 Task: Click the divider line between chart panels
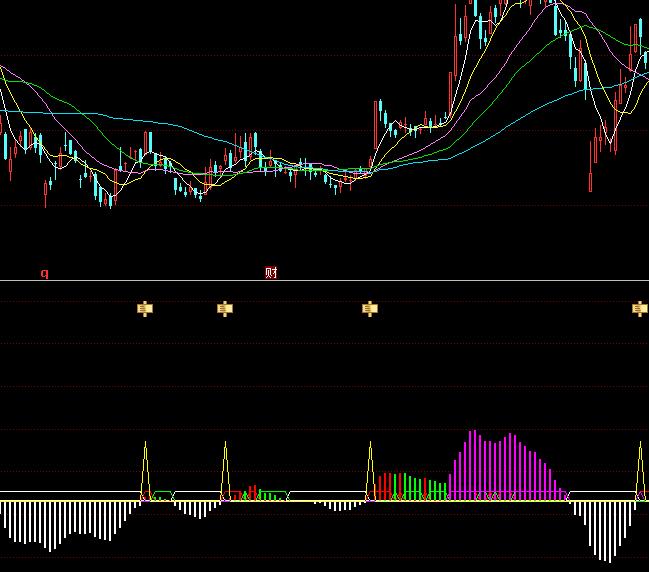coord(324,281)
